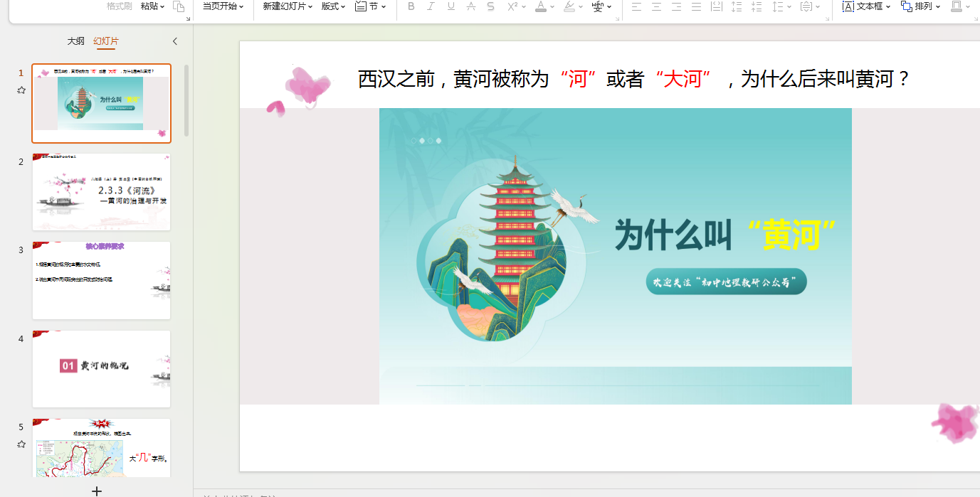Click the slide title text about 黄河
The width and height of the screenshot is (980, 497).
coord(634,79)
